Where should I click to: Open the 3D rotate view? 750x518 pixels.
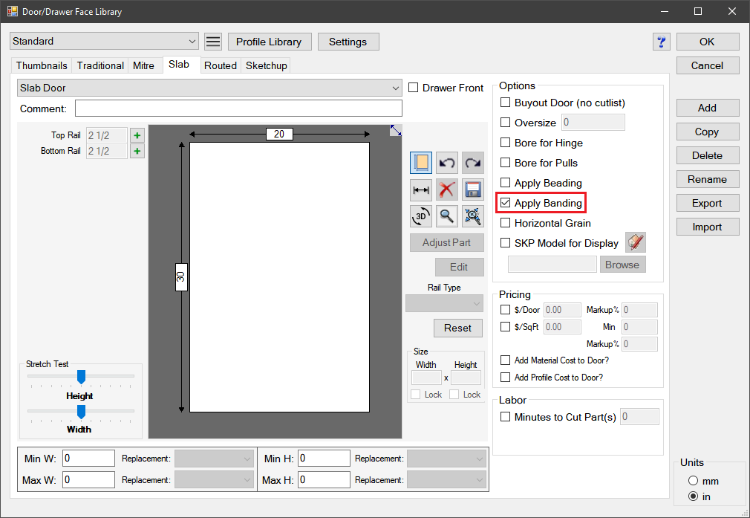pos(421,215)
